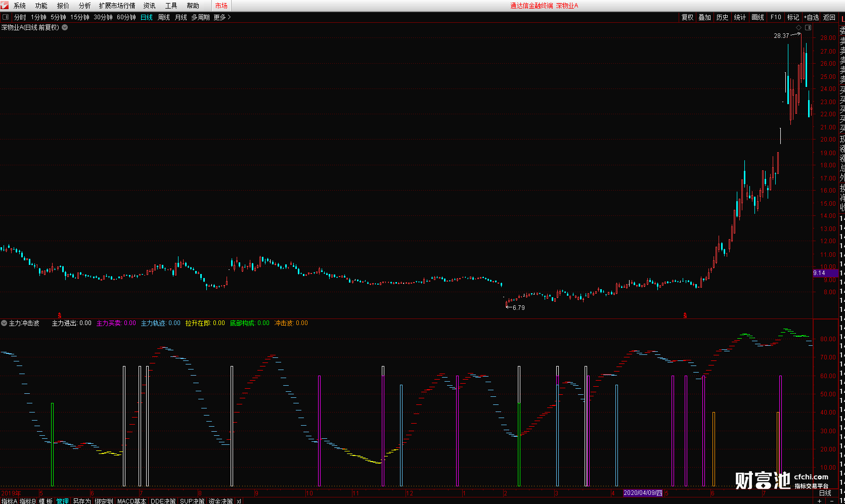Image resolution: width=845 pixels, height=504 pixels.
Task: Click the 历史 button
Action: [x=723, y=17]
